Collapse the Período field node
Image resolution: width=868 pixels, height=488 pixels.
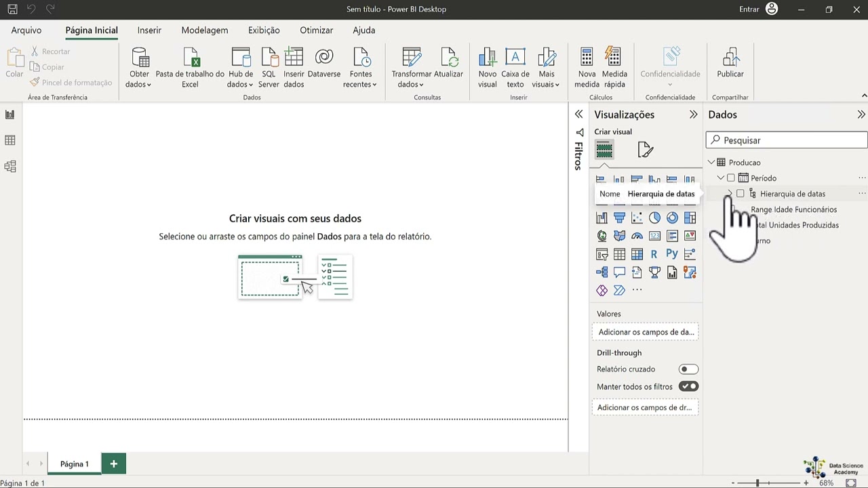coord(721,178)
